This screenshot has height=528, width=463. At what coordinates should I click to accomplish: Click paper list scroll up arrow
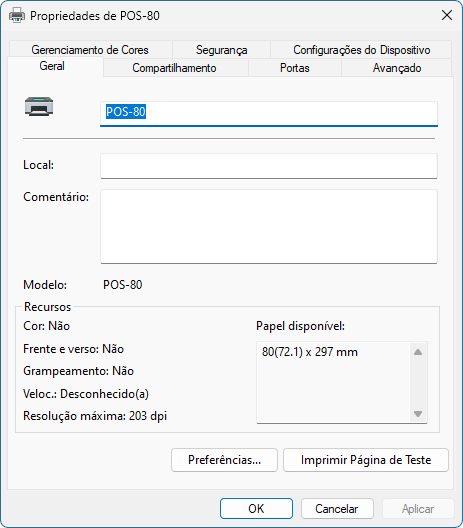[418, 352]
